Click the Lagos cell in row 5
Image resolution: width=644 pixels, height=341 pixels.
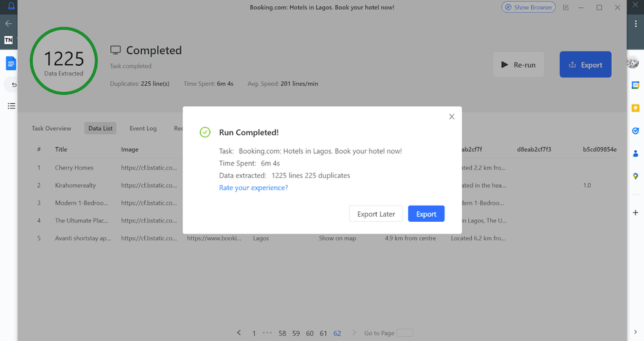(261, 239)
